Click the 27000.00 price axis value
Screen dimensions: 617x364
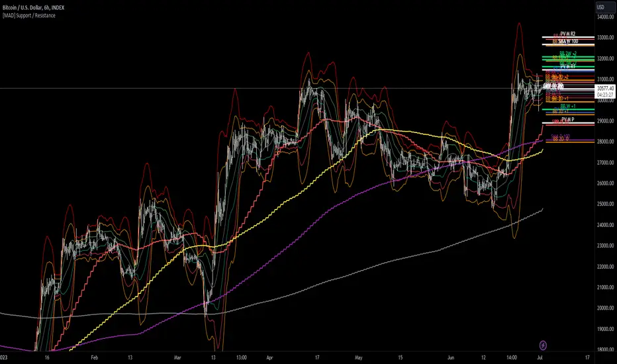605,163
